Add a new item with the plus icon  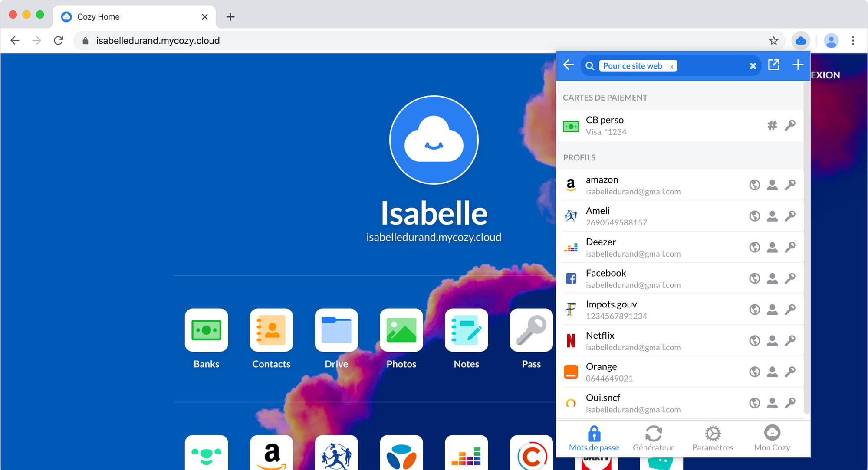pyautogui.click(x=798, y=65)
